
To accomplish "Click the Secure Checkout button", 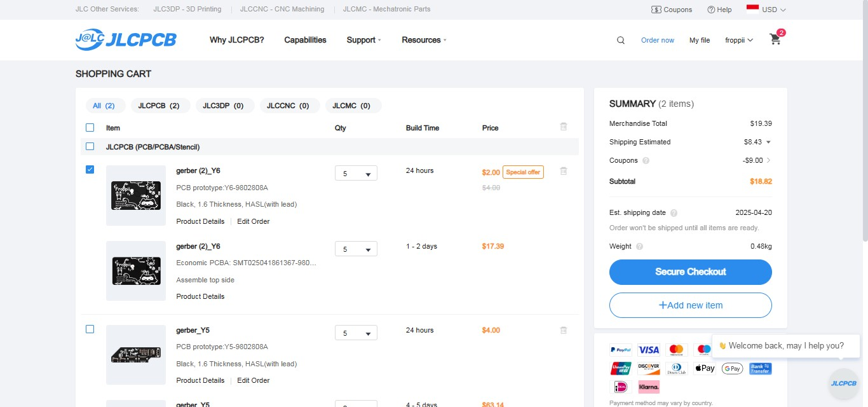I will (x=691, y=272).
